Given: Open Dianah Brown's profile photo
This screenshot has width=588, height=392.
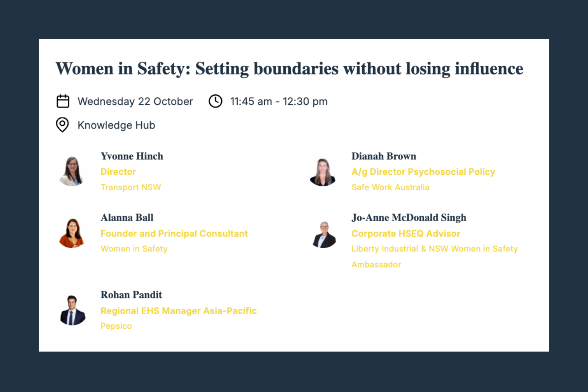Looking at the screenshot, I should pos(323,172).
